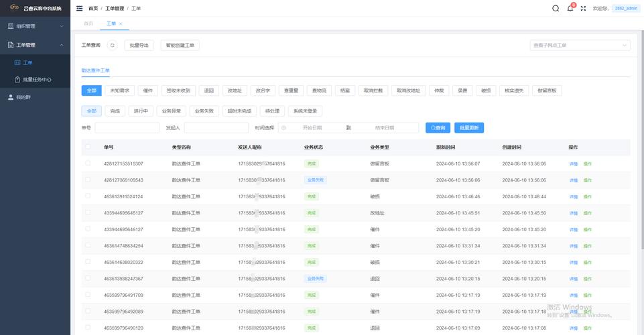This screenshot has width=644, height=335.
Task: Toggle fullscreen with the expand arrows icon
Action: click(583, 8)
